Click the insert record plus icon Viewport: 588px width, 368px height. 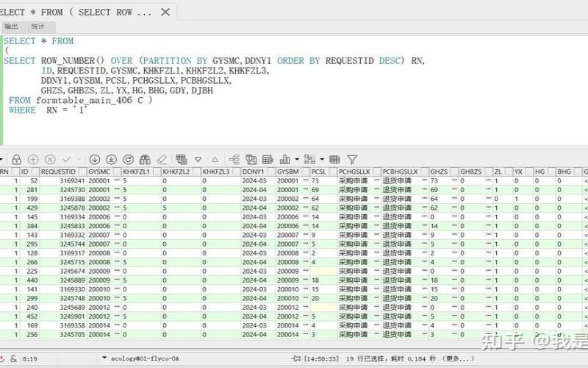33,160
